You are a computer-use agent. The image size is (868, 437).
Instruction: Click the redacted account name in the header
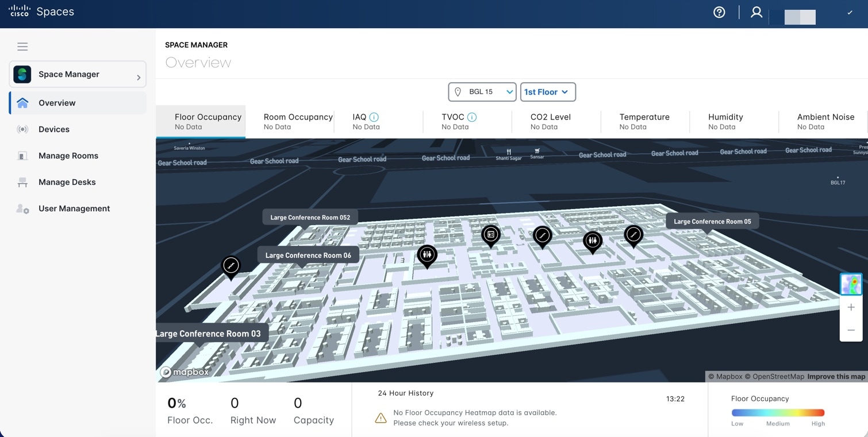pyautogui.click(x=800, y=17)
